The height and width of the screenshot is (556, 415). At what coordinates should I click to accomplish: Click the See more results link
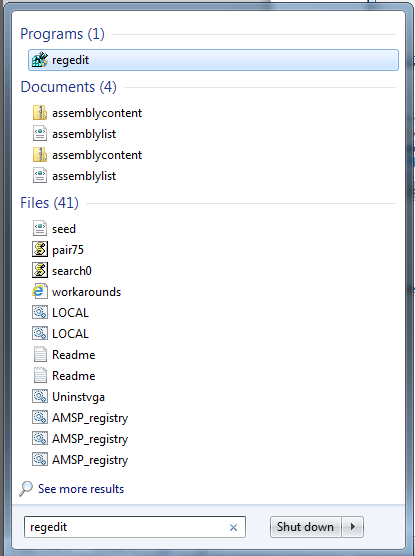tap(81, 489)
